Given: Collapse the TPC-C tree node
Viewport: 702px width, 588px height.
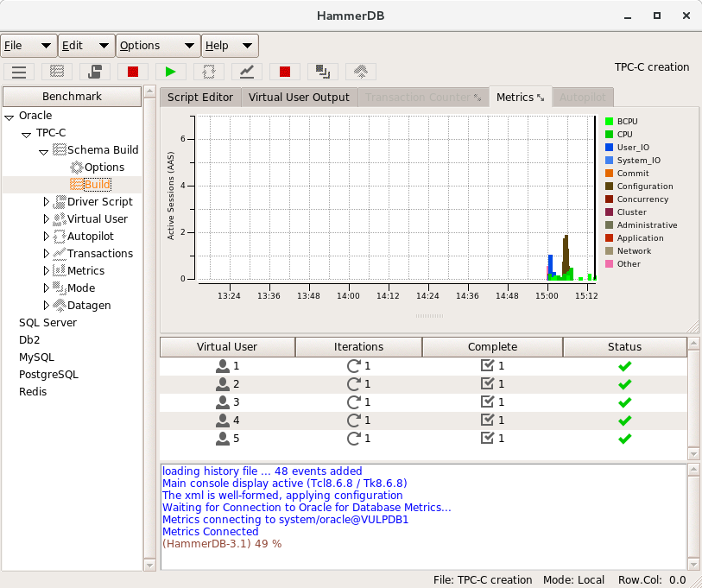Looking at the screenshot, I should tap(27, 135).
